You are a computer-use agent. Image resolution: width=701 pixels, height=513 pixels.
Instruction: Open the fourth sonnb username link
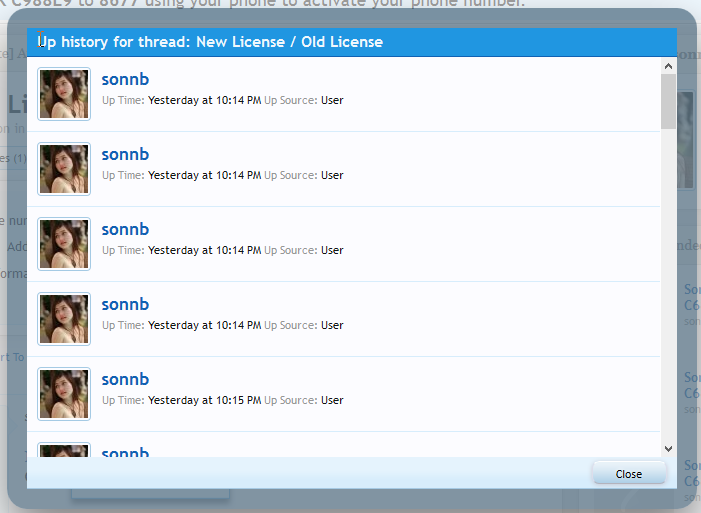coord(125,304)
